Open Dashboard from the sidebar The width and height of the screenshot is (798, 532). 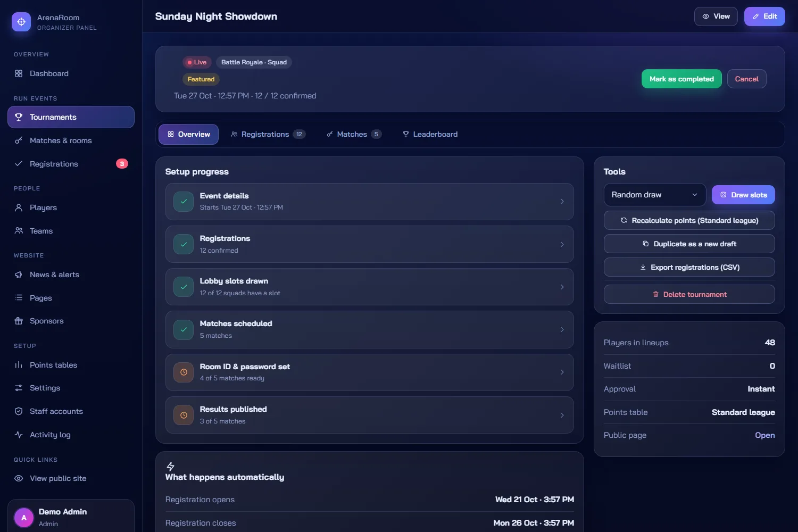click(x=71, y=73)
